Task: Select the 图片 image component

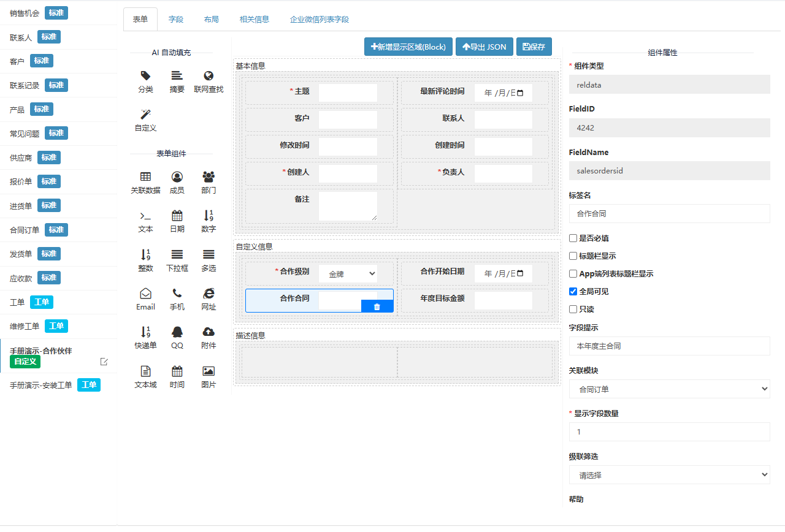Action: 209,371
